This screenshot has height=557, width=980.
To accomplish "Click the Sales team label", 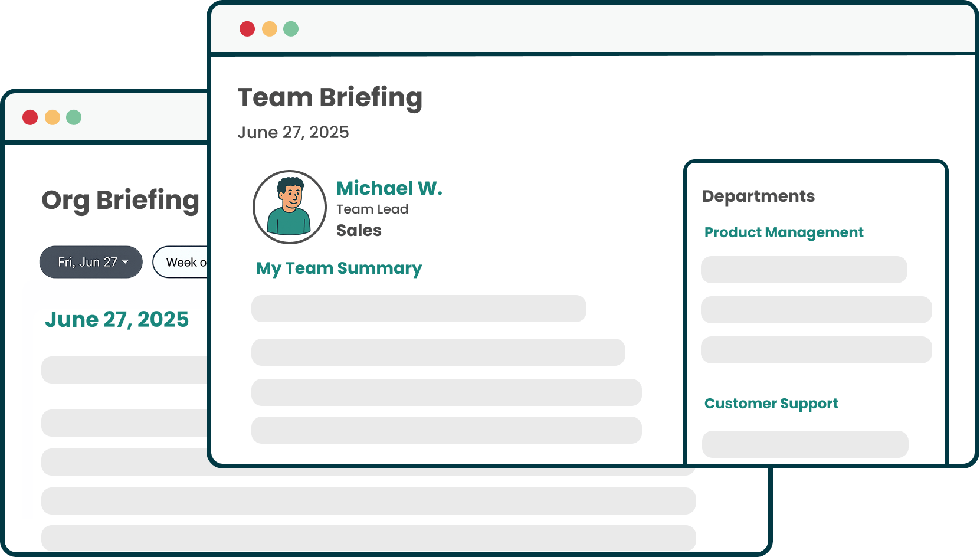I will point(359,230).
